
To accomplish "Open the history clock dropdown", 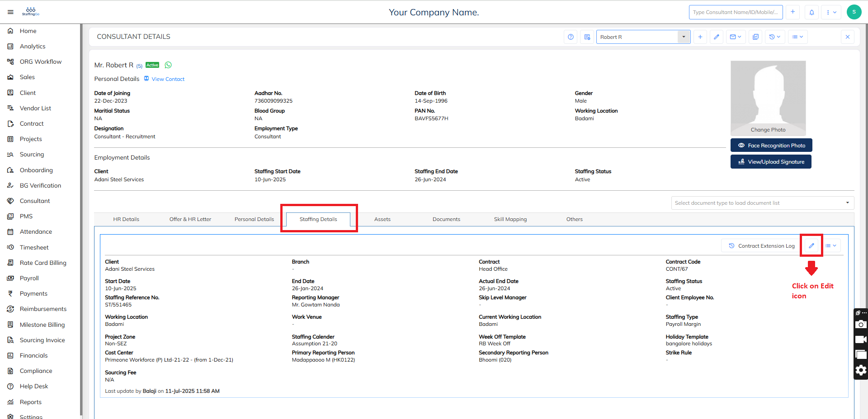I will click(775, 37).
